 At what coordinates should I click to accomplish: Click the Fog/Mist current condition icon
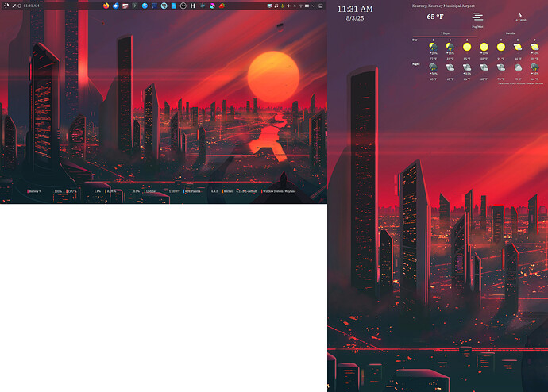(x=477, y=17)
